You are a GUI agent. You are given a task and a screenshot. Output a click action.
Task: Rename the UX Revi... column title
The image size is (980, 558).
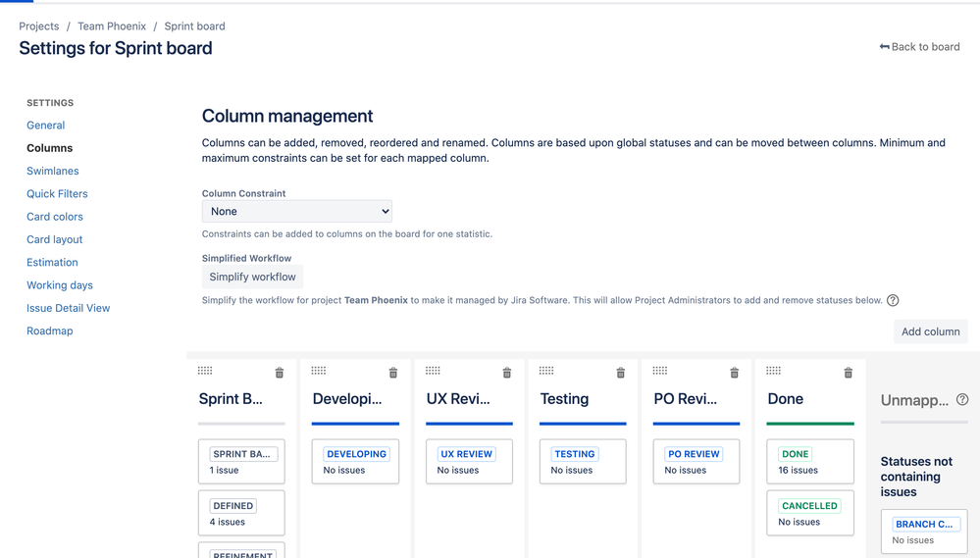pyautogui.click(x=458, y=399)
